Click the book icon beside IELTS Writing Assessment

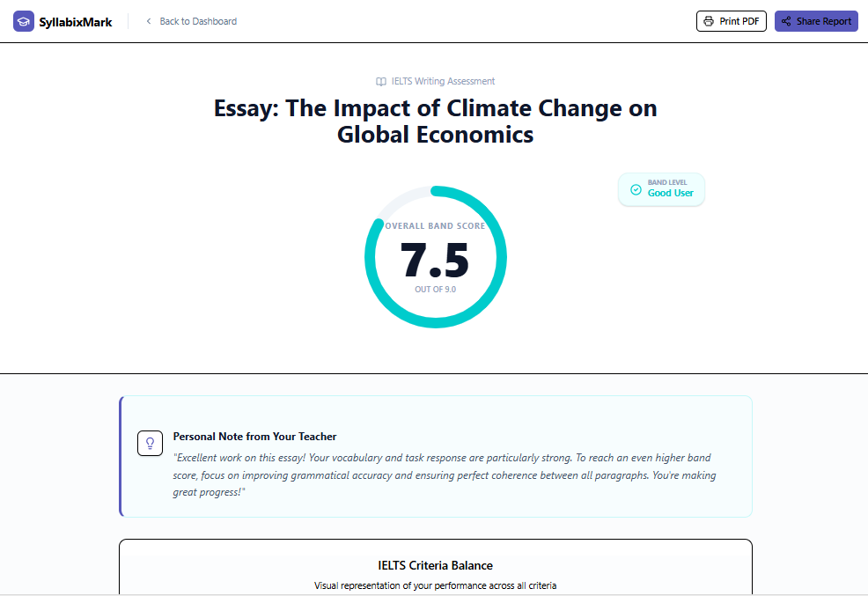coord(381,82)
